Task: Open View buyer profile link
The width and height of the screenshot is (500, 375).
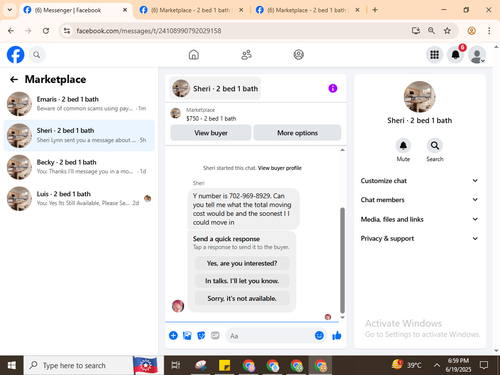Action: [x=280, y=168]
